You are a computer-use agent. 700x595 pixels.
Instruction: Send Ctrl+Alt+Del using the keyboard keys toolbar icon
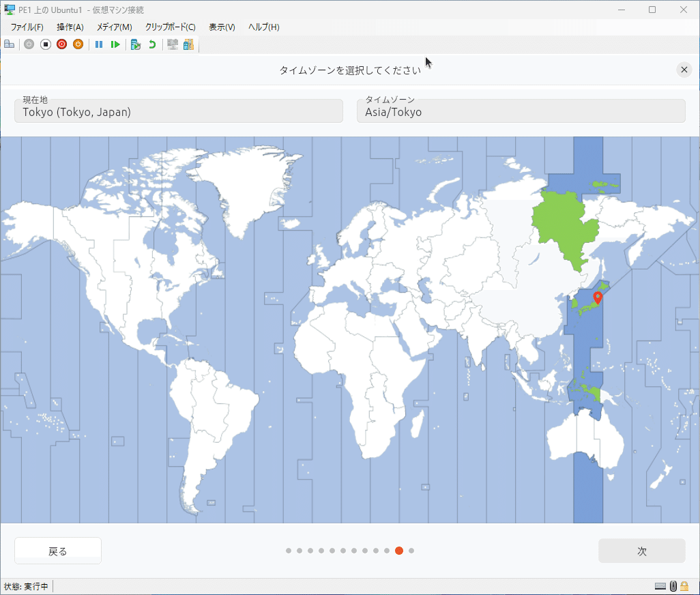[x=9, y=44]
